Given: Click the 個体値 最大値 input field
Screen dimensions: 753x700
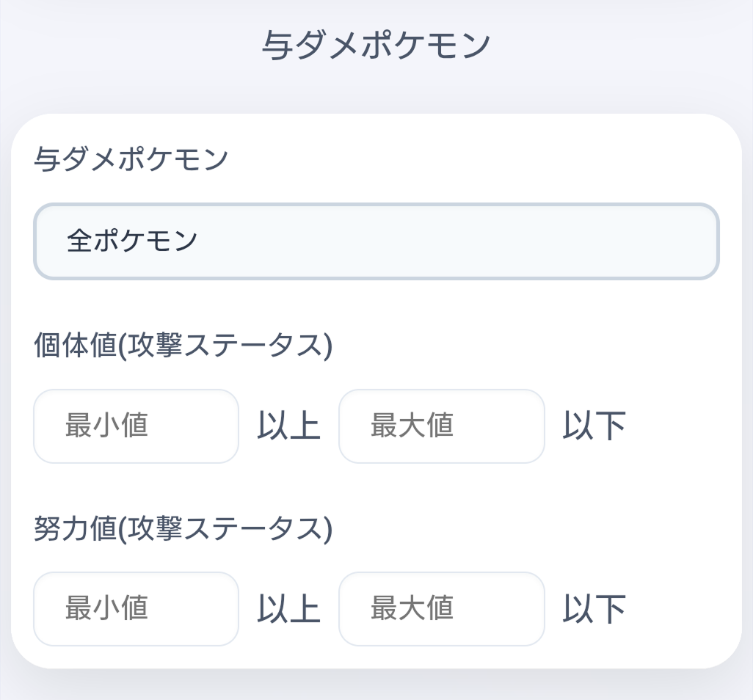Looking at the screenshot, I should 441,426.
